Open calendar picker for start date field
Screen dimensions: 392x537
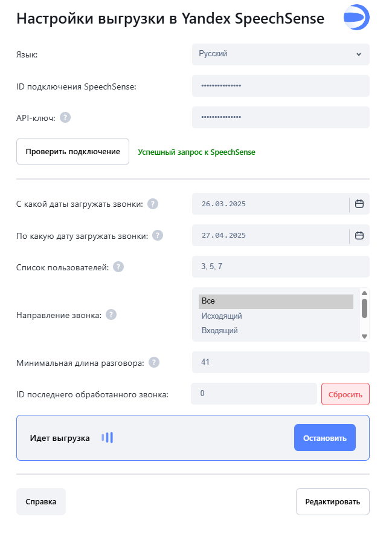[x=359, y=204]
